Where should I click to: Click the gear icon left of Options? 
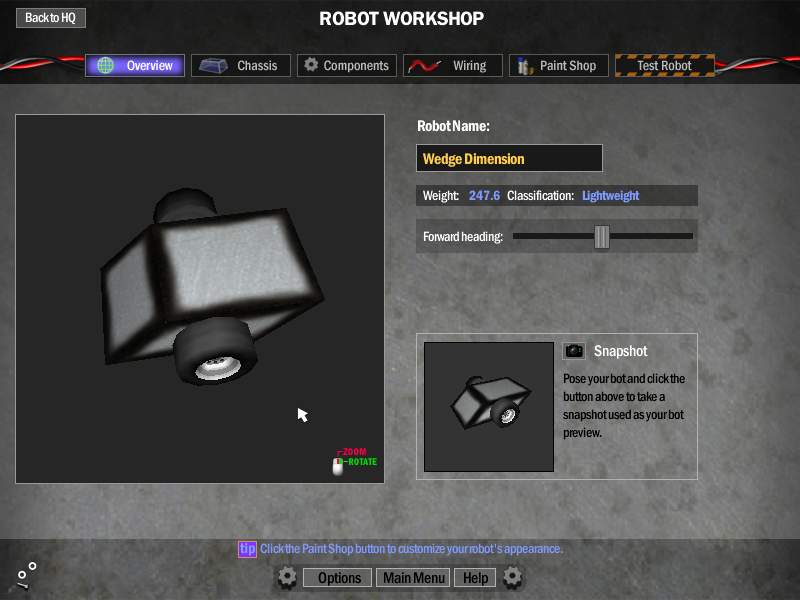click(x=287, y=577)
